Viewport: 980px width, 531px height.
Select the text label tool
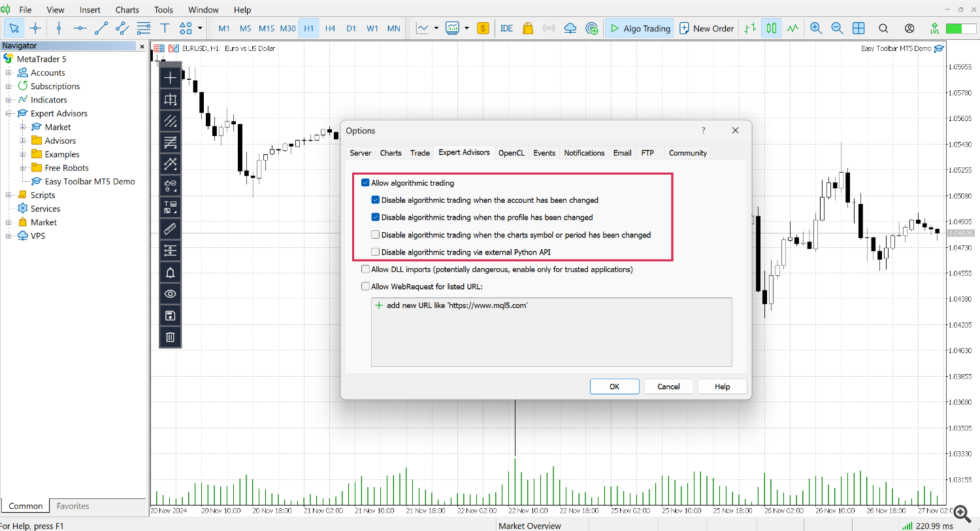click(165, 28)
